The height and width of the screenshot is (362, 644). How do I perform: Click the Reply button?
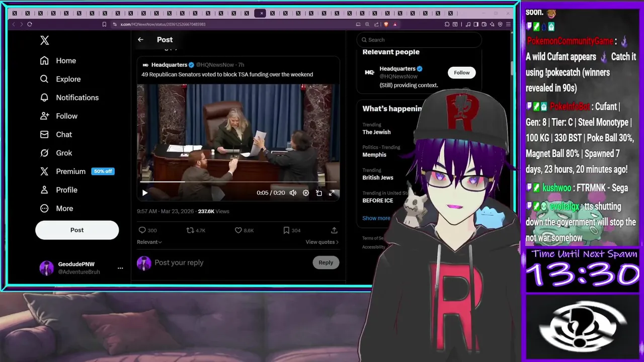coord(326,262)
